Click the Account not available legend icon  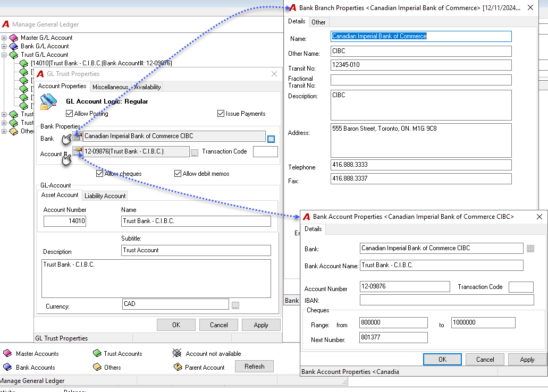177,353
